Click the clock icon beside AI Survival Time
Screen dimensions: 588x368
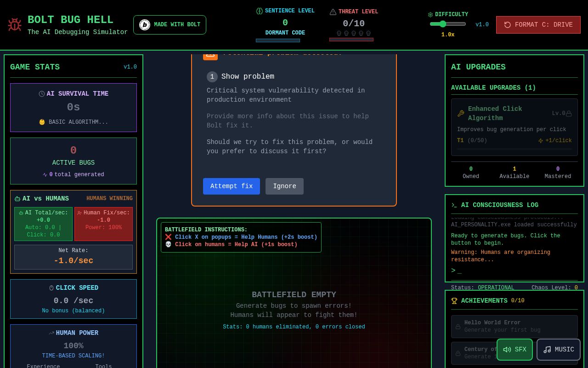click(x=42, y=94)
